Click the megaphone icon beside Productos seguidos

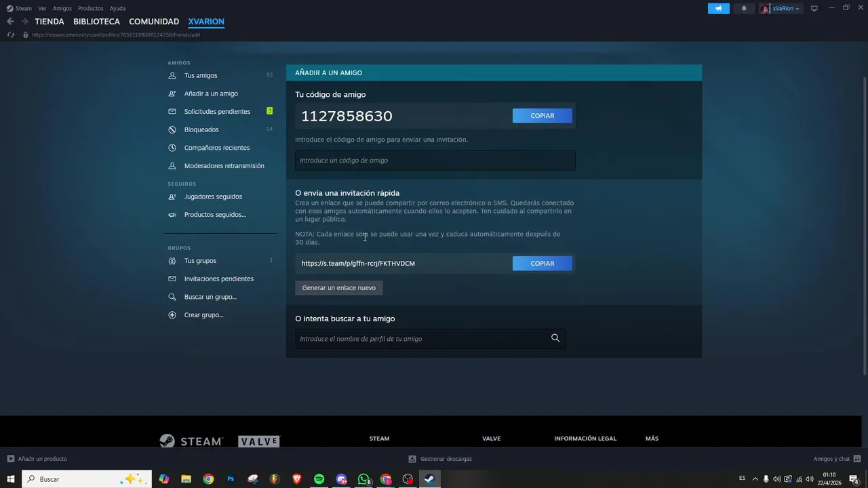pyautogui.click(x=172, y=215)
